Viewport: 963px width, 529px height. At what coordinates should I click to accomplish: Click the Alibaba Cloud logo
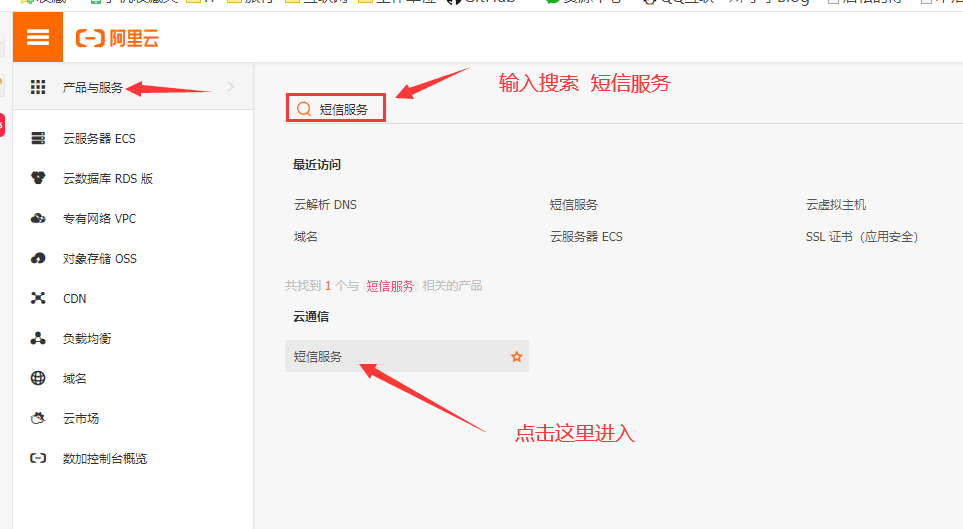117,39
